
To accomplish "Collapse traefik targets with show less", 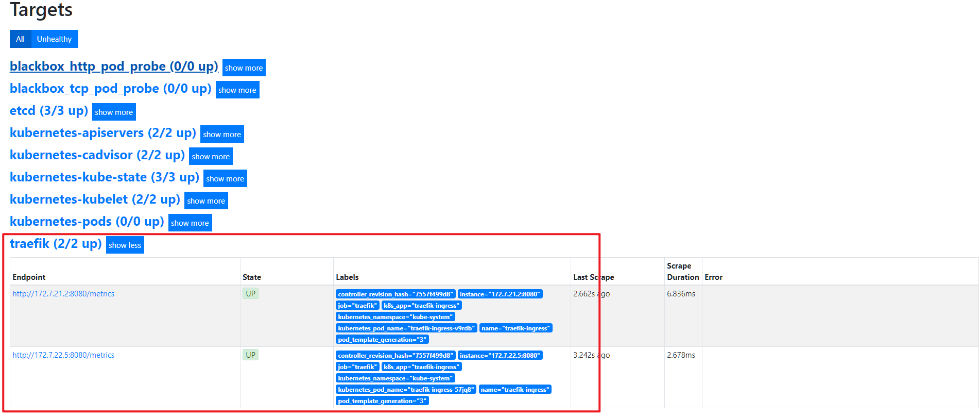I will (x=125, y=245).
